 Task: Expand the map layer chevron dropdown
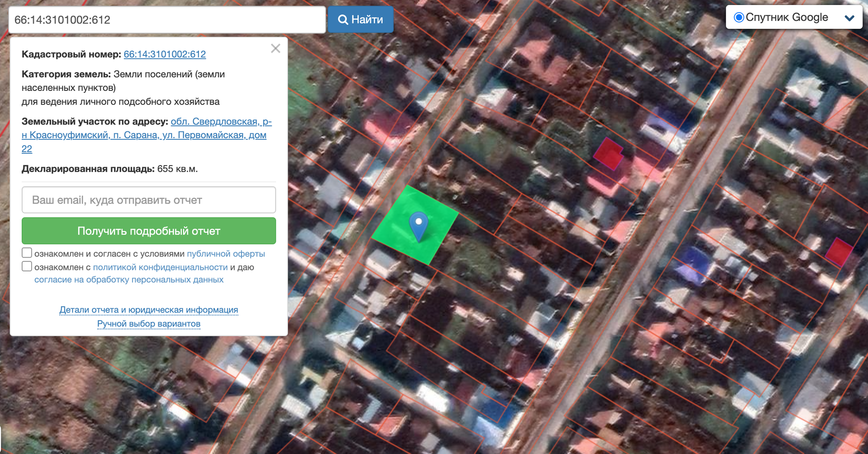(x=849, y=18)
